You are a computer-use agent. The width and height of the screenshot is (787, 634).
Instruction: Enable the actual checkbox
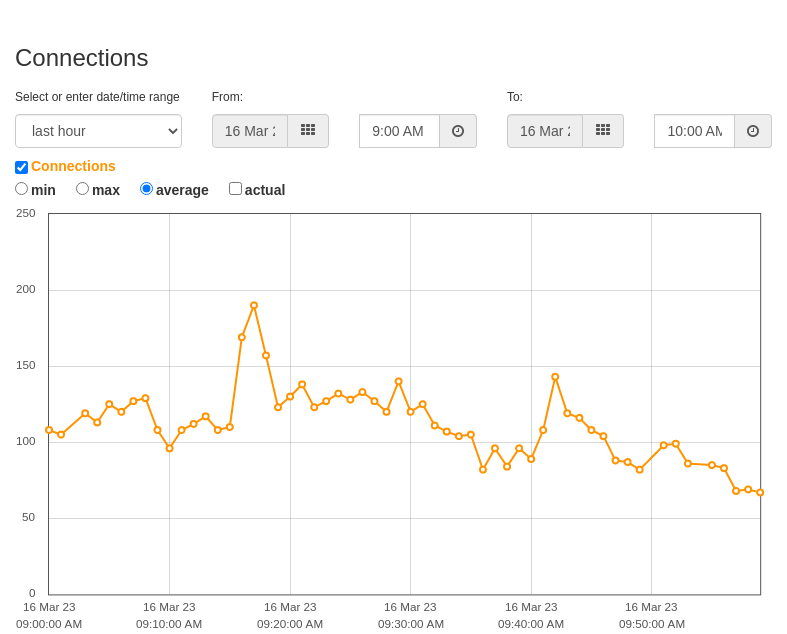pos(235,189)
